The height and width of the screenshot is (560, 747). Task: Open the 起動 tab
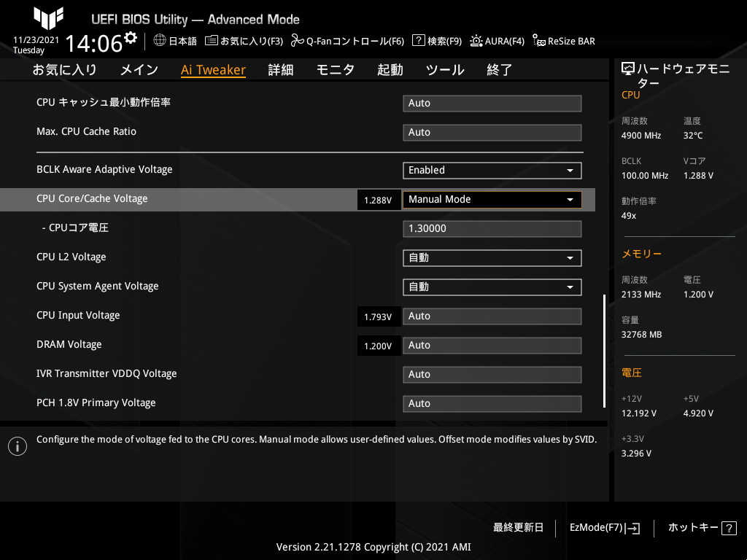[390, 70]
